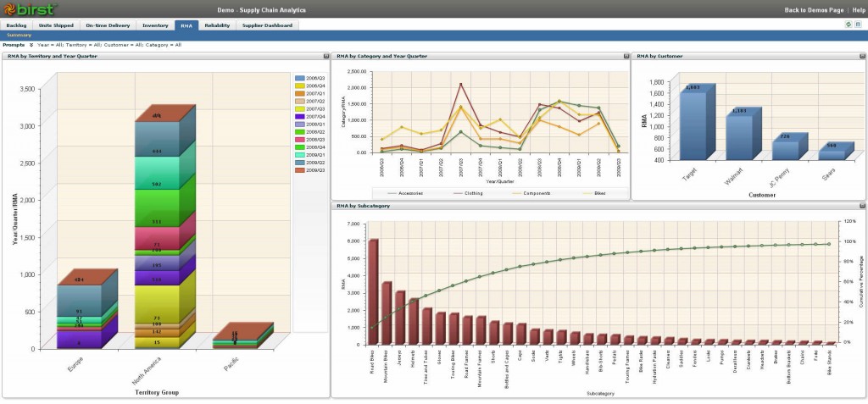Maximize the RMA by Customer panel
The height and width of the screenshot is (404, 868).
coord(861,56)
